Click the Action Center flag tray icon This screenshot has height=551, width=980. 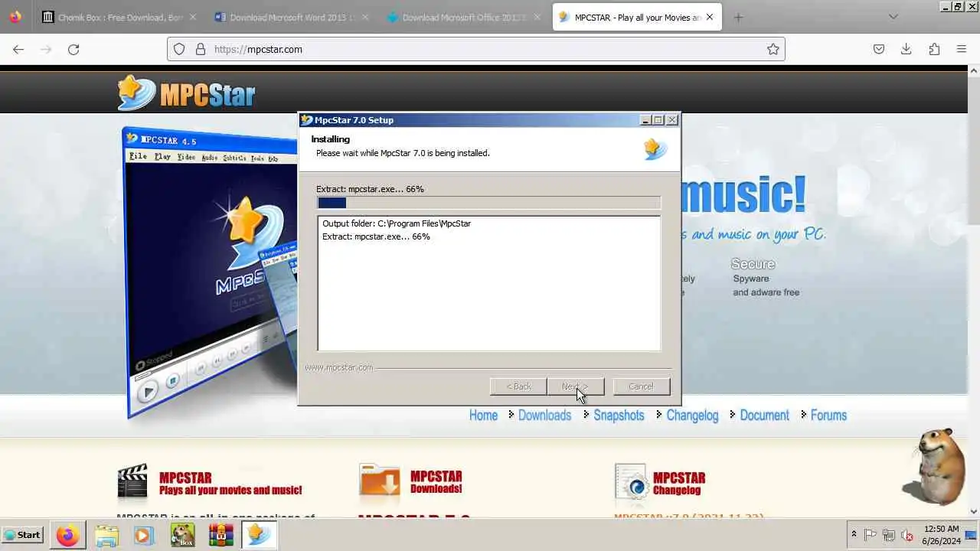871,535
